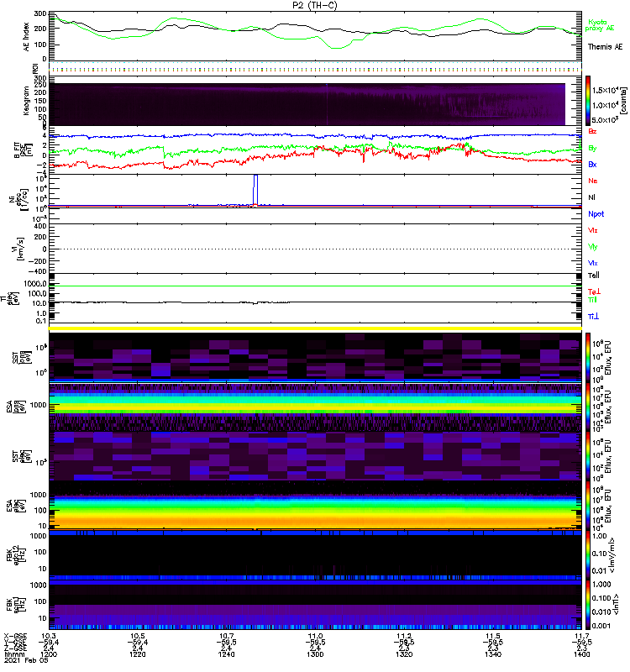This screenshot has height=672, width=630.
Task: Click the "X-GSE" row label
Action: 15,636
